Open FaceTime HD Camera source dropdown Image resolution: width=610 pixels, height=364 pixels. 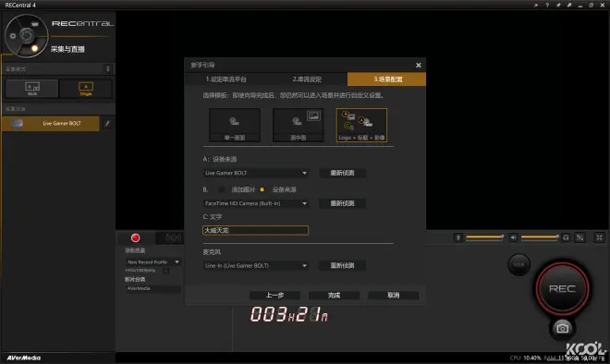click(256, 203)
